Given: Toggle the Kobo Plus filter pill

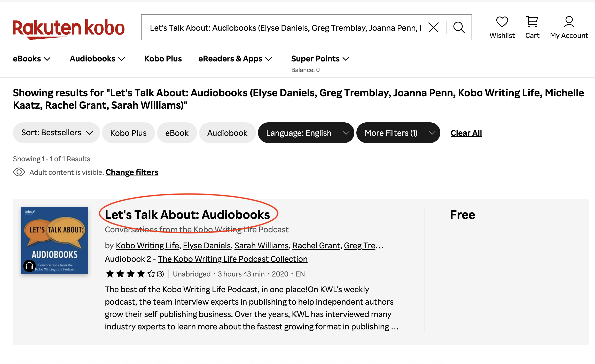Looking at the screenshot, I should [128, 133].
